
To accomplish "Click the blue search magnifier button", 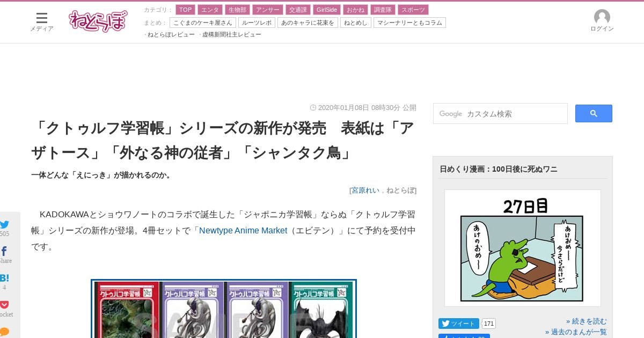I will (594, 113).
